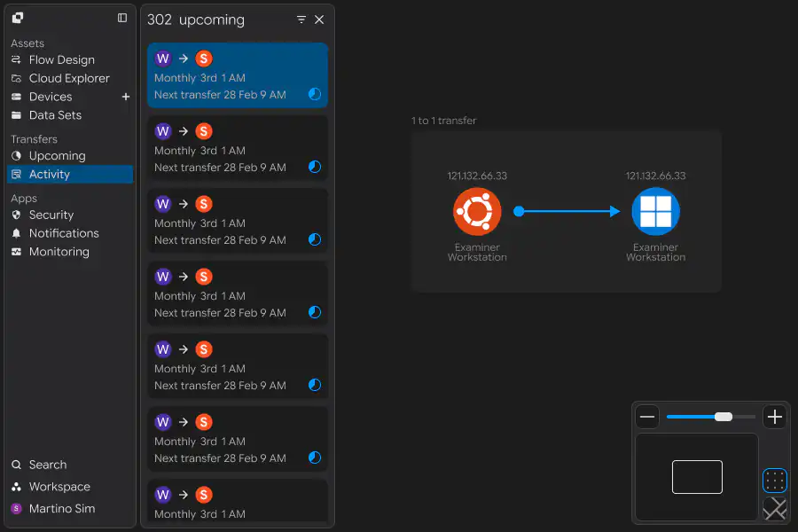The image size is (798, 532).
Task: Click the S avatar in the sixth transfer card
Action: (x=204, y=423)
